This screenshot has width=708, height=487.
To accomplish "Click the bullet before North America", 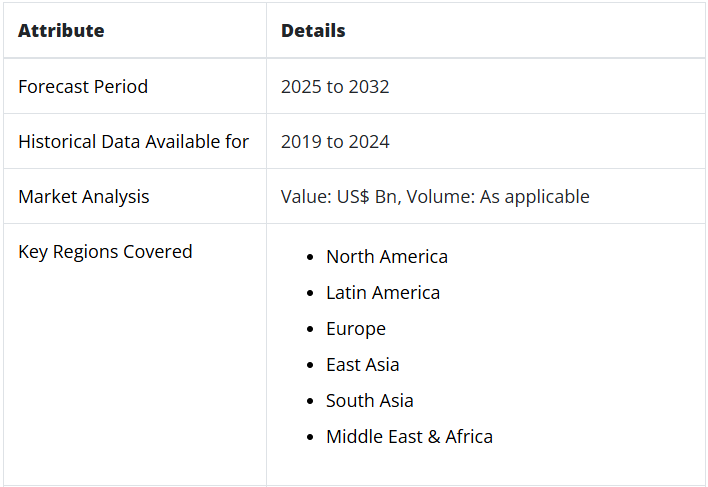I will 310,257.
